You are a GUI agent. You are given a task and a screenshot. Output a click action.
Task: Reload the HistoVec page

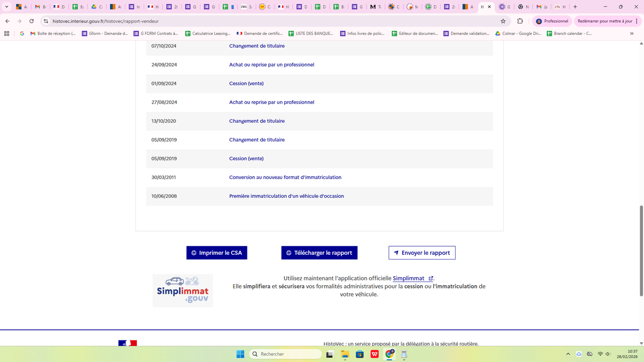pyautogui.click(x=32, y=21)
